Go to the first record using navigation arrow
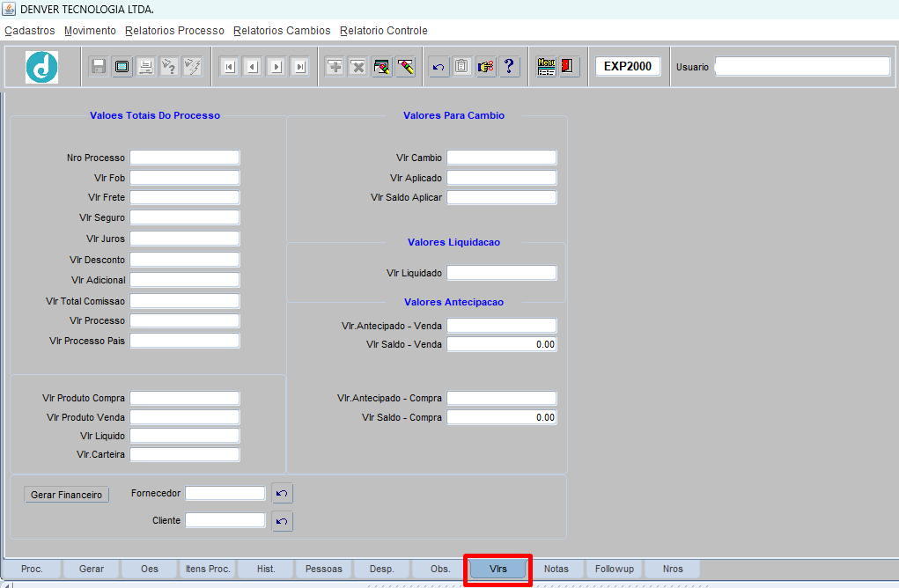This screenshot has height=588, width=899. pos(229,67)
